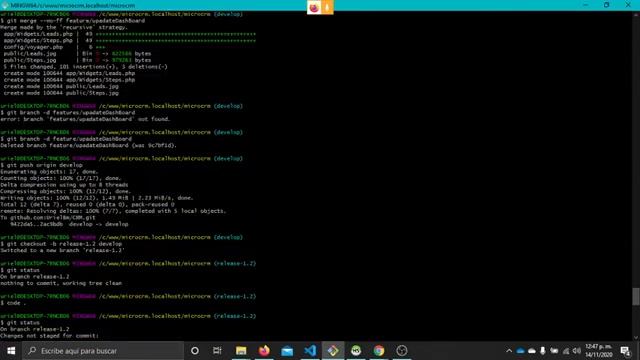
Task: Click 'Deleted branch feature/upadateDashBoard' output line
Action: (x=89, y=145)
